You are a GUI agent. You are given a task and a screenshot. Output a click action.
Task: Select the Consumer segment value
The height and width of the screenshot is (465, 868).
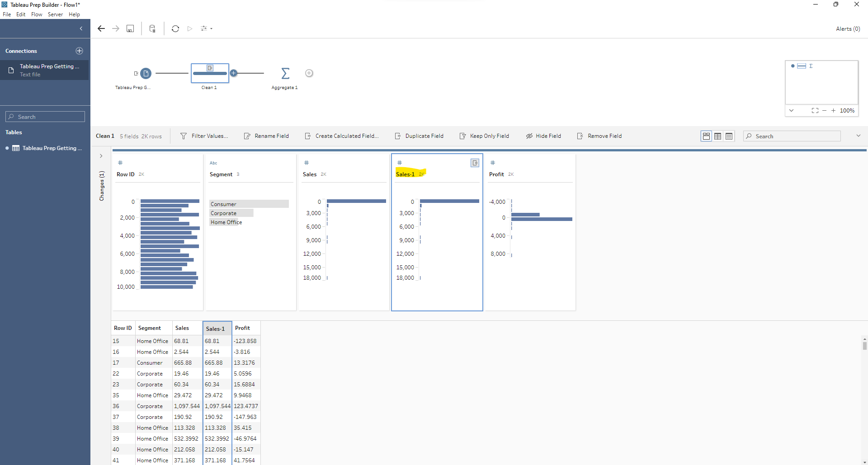tap(249, 204)
